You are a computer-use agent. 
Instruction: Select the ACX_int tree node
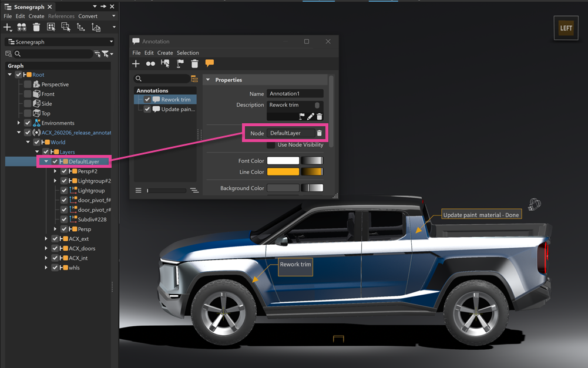(78, 258)
